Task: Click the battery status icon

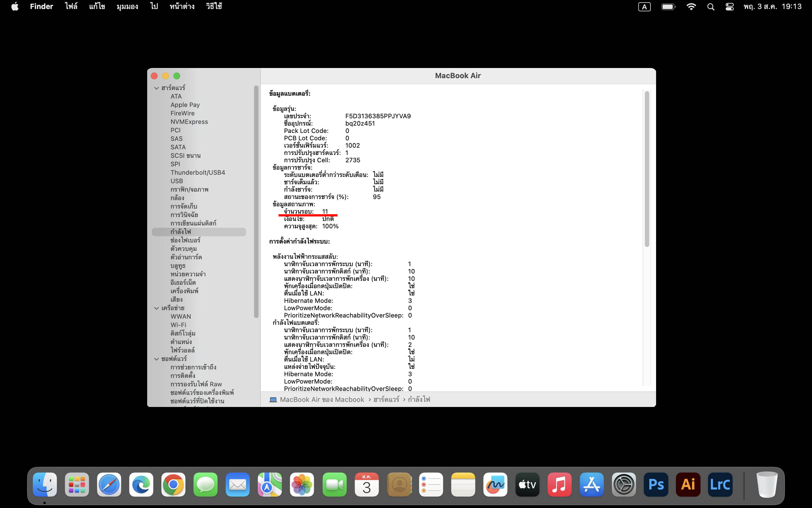Action: coord(668,7)
